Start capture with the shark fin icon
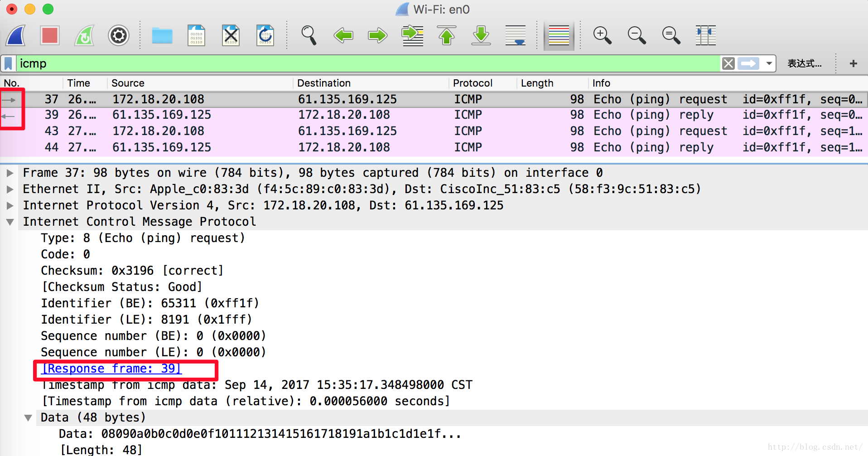This screenshot has width=868, height=456. point(16,35)
